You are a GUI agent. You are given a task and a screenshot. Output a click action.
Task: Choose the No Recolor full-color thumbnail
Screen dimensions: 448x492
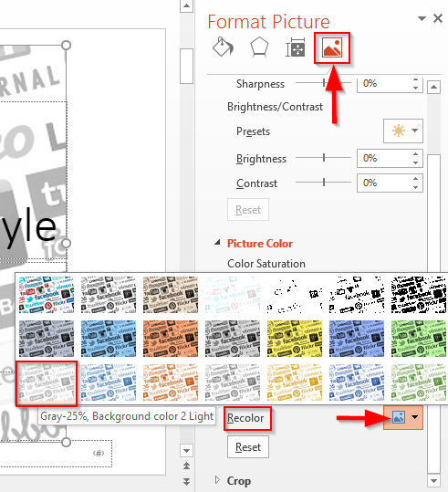click(x=47, y=295)
